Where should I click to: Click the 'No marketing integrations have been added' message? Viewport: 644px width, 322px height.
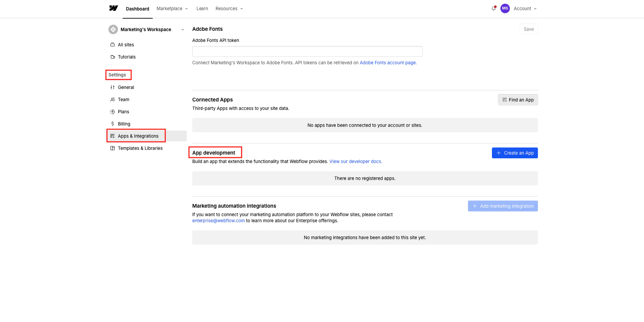365,237
